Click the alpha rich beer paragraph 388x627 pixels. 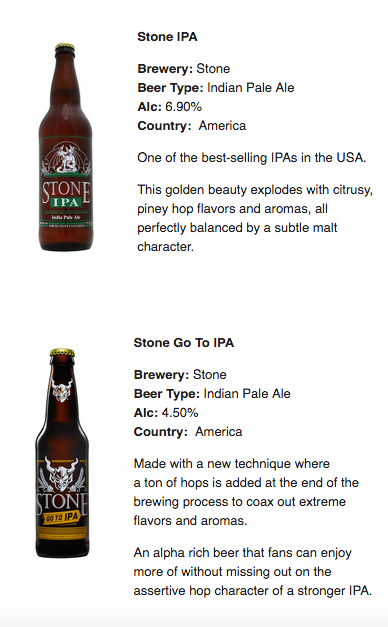pyautogui.click(x=253, y=571)
